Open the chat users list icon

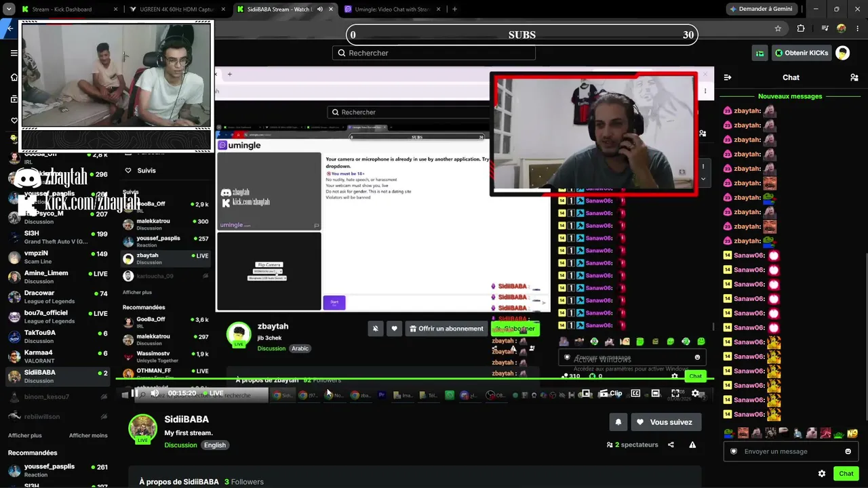tap(854, 77)
